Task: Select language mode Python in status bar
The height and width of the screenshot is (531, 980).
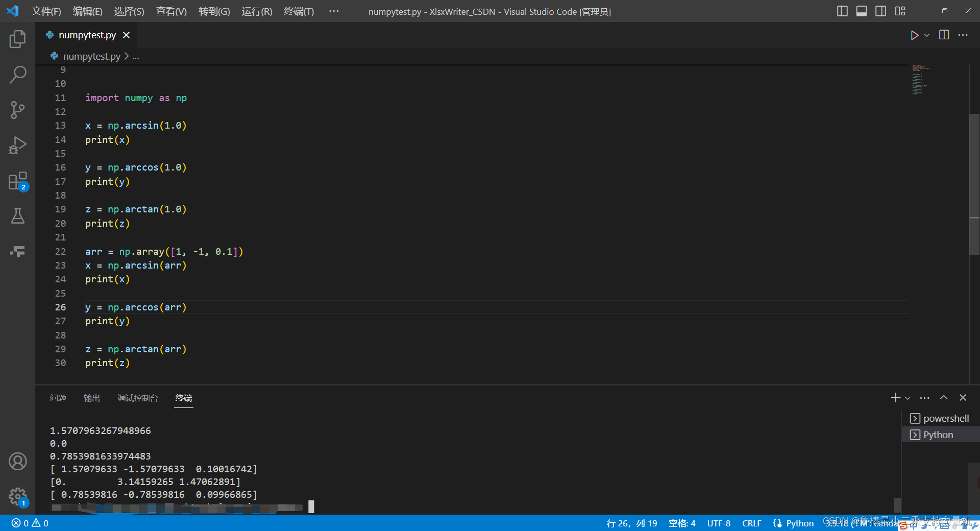Action: tap(800, 523)
